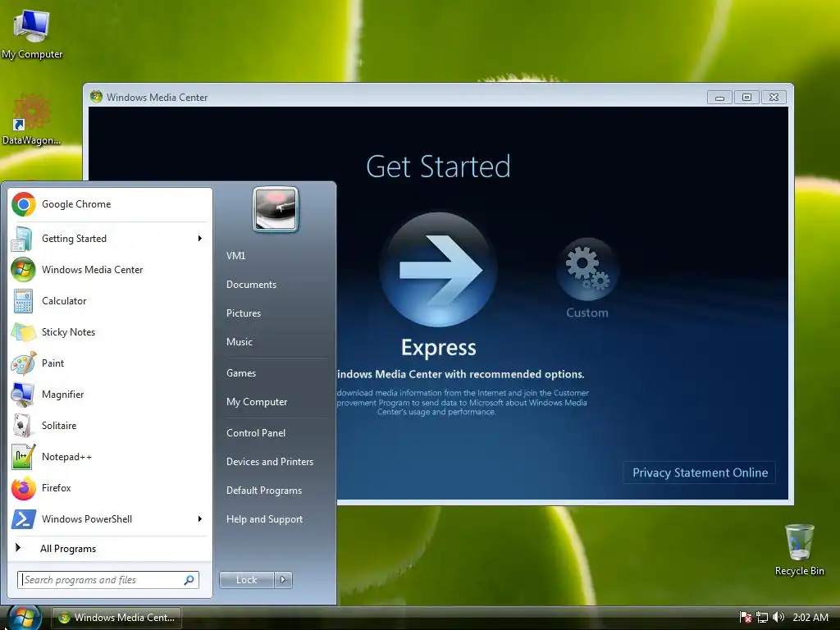Open Notepad++ icon in Start menu
This screenshot has height=630, width=840.
coord(24,456)
